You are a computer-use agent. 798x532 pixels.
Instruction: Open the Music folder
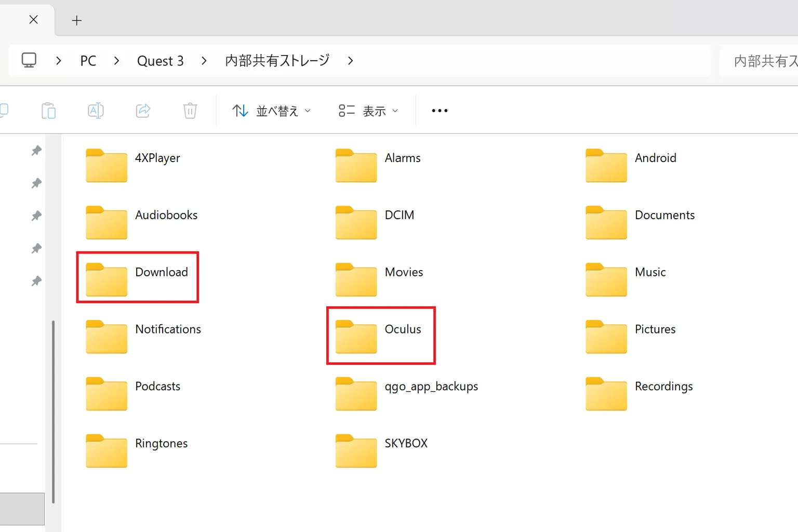point(626,280)
